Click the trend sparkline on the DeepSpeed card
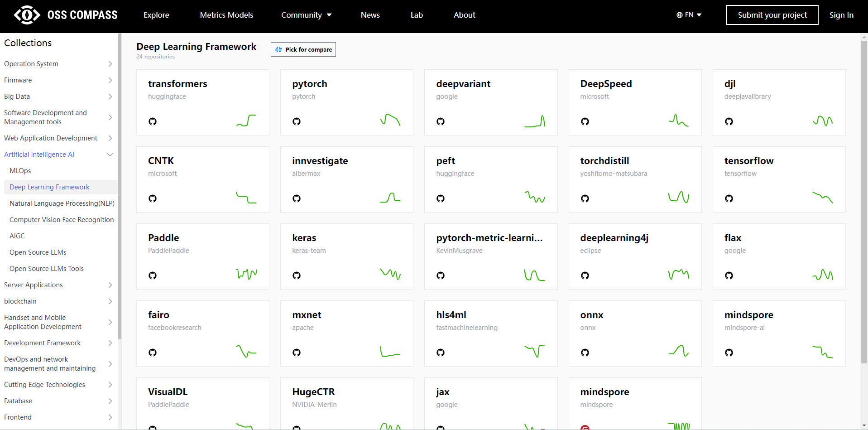Image resolution: width=868 pixels, height=430 pixels. pyautogui.click(x=678, y=120)
